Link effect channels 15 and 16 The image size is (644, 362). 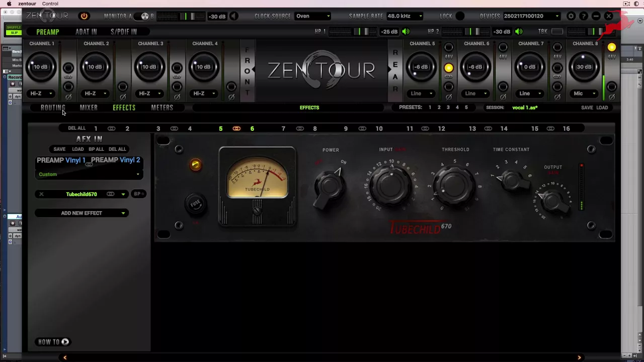(x=550, y=129)
